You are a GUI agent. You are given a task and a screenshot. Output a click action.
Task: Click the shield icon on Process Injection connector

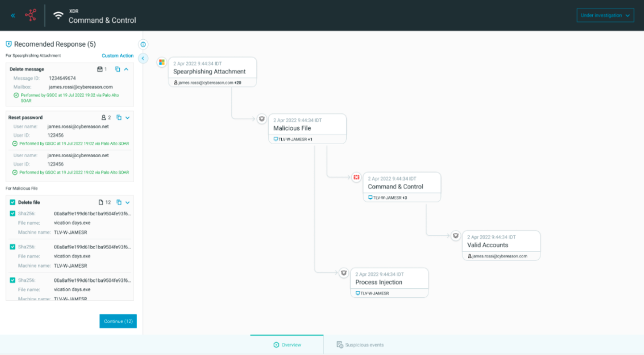pos(344,272)
